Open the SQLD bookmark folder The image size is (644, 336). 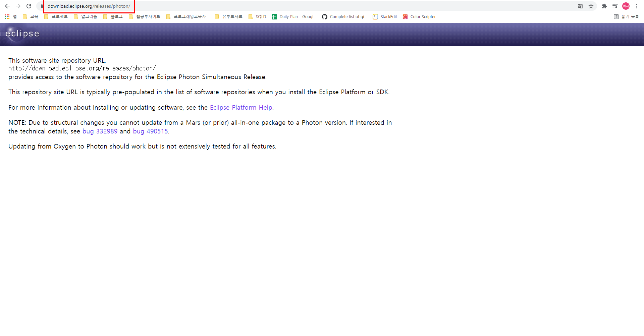coord(257,16)
